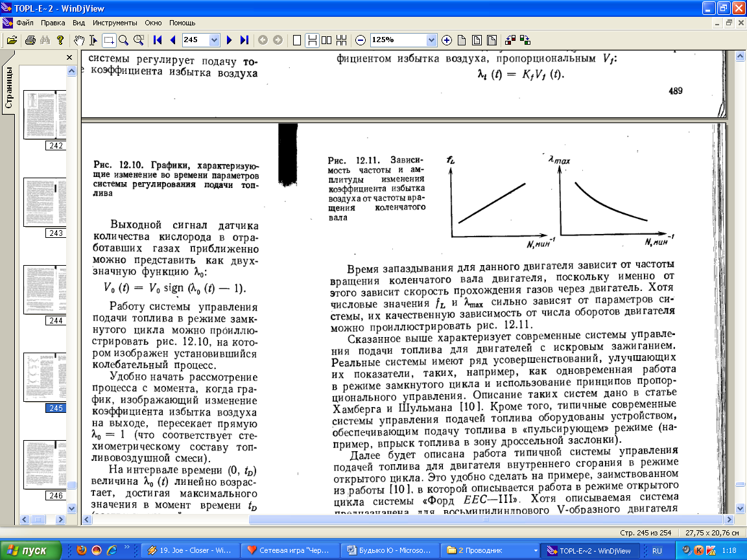The image size is (747, 560).
Task: Click the Open file icon
Action: tap(12, 40)
